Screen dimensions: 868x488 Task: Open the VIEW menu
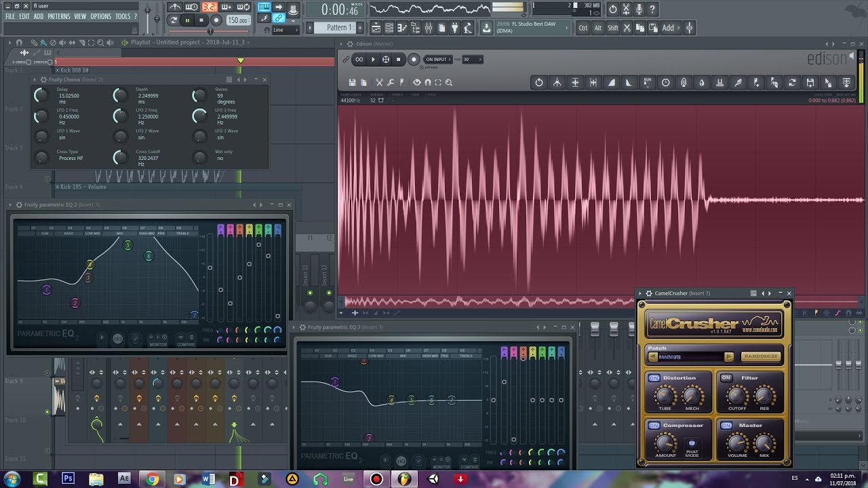pyautogui.click(x=81, y=16)
